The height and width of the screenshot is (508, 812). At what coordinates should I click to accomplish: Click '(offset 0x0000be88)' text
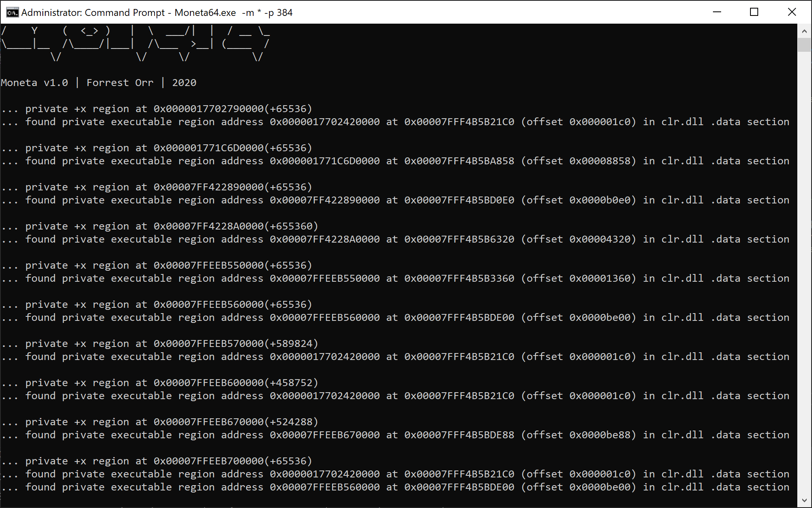coord(579,435)
